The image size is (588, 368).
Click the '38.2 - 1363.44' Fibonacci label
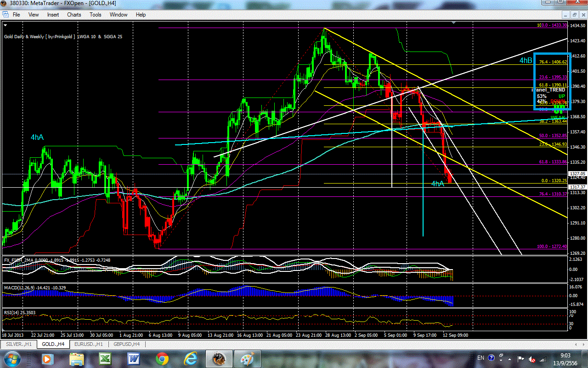(x=553, y=121)
